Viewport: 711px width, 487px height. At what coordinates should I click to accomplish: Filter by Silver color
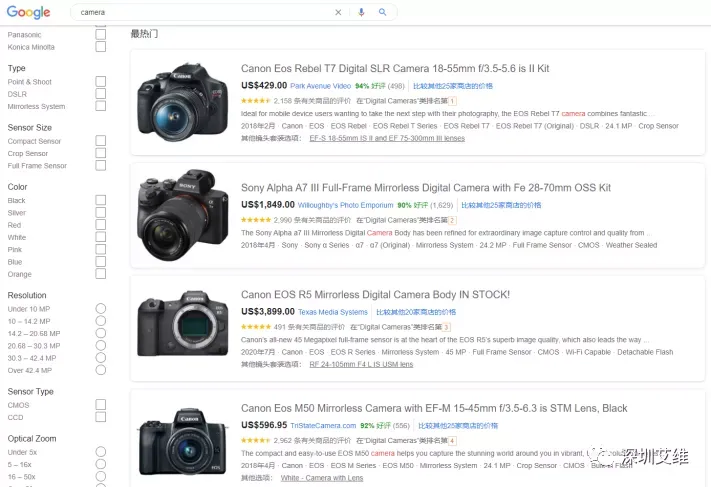pos(101,213)
